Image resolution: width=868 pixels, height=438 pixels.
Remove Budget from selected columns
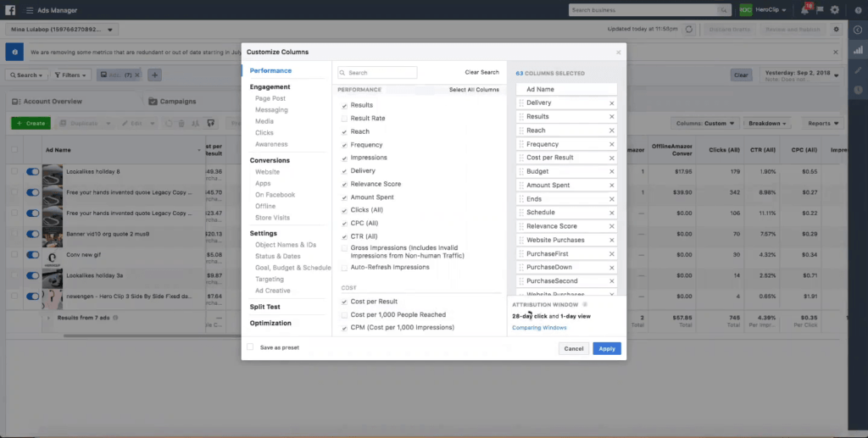[612, 171]
